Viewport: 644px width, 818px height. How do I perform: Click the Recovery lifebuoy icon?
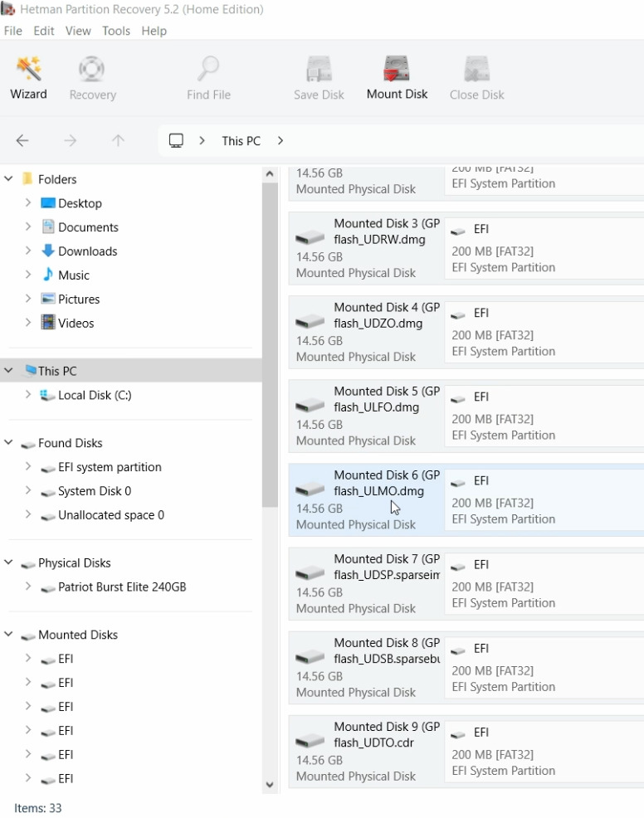click(92, 69)
